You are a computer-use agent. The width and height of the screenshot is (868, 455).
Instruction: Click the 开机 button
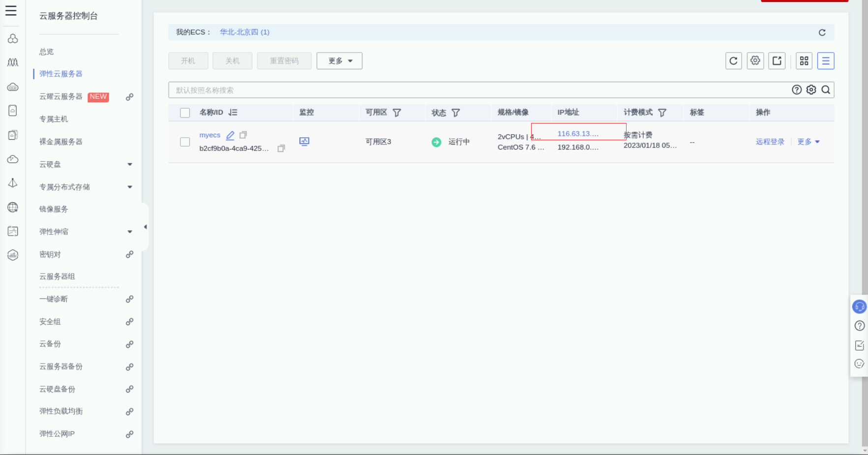(188, 61)
